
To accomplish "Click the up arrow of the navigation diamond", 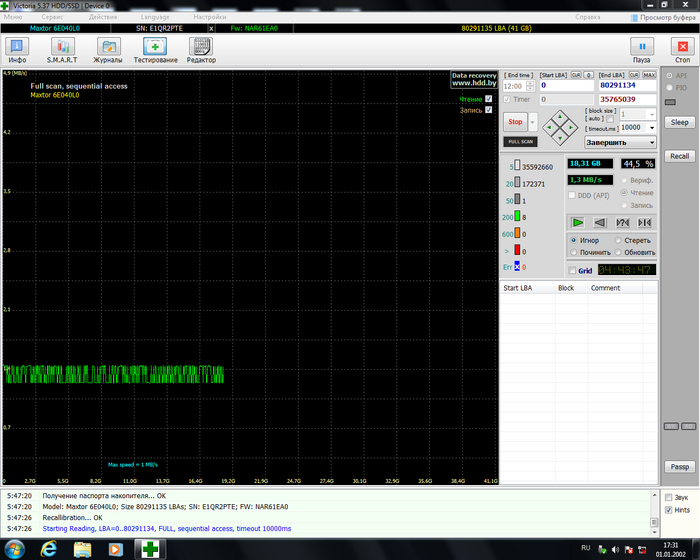I will point(560,117).
